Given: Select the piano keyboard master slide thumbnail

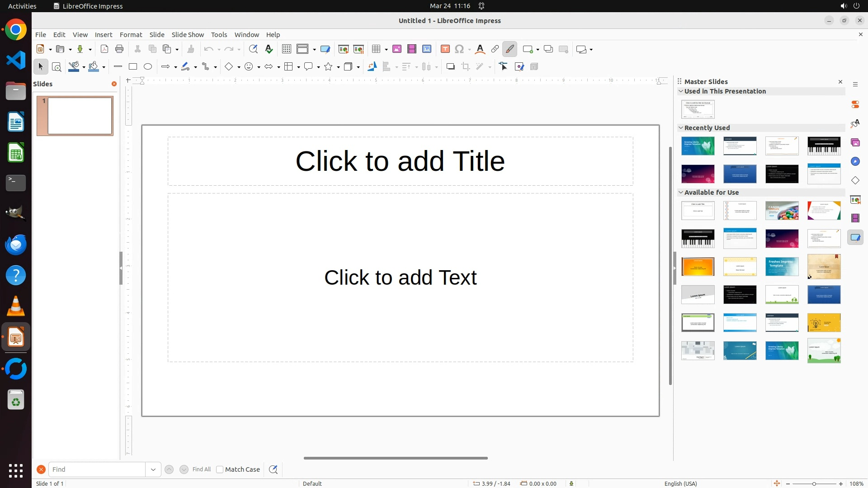Looking at the screenshot, I should coord(824,146).
